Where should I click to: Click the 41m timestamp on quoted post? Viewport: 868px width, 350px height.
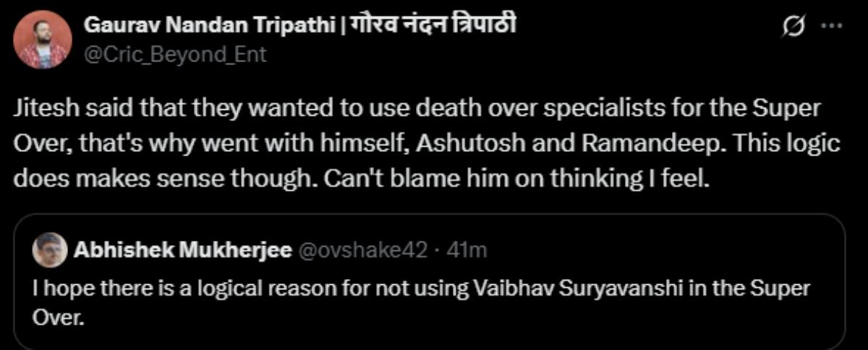coord(467,250)
